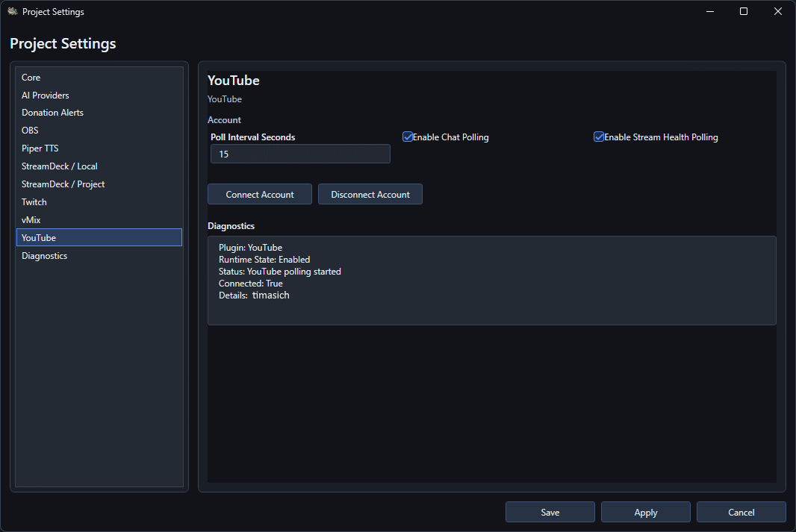Viewport: 796px width, 532px height.
Task: Click the Account section label
Action: tap(224, 119)
